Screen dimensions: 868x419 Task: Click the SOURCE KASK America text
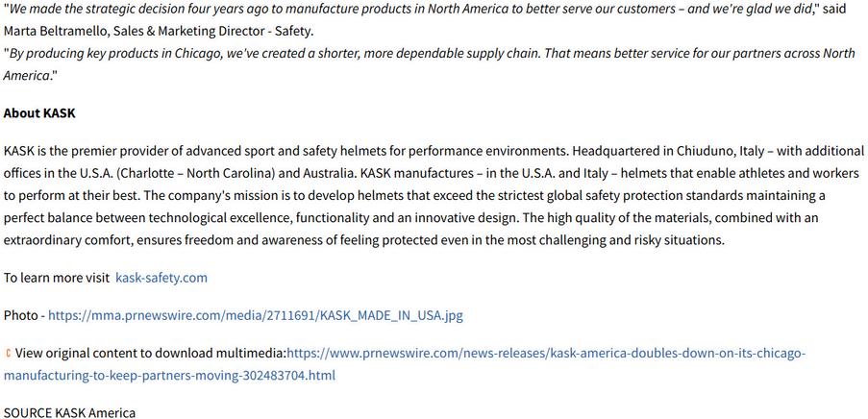(x=69, y=413)
